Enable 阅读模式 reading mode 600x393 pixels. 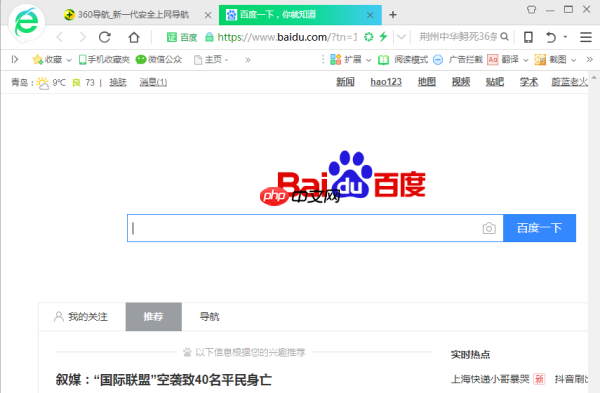pos(403,59)
